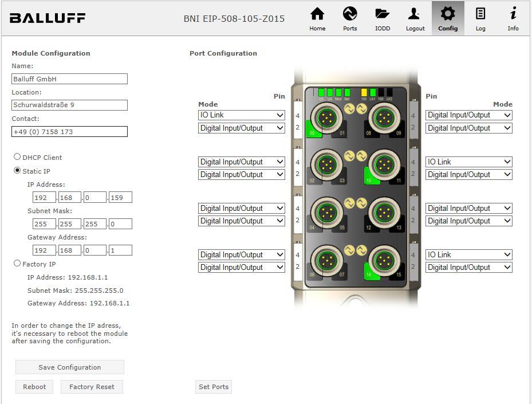Click IP Address first octet field 192
The image size is (532, 404).
(45, 197)
